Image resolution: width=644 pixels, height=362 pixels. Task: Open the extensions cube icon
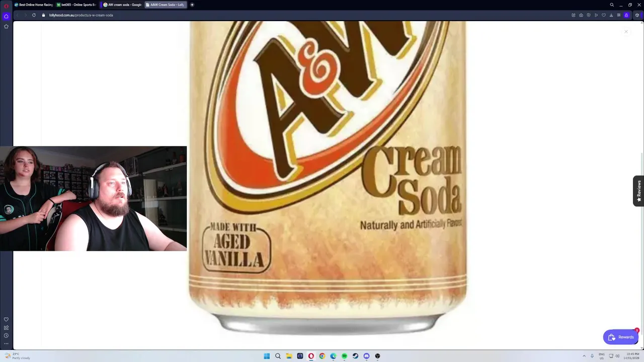pyautogui.click(x=637, y=15)
